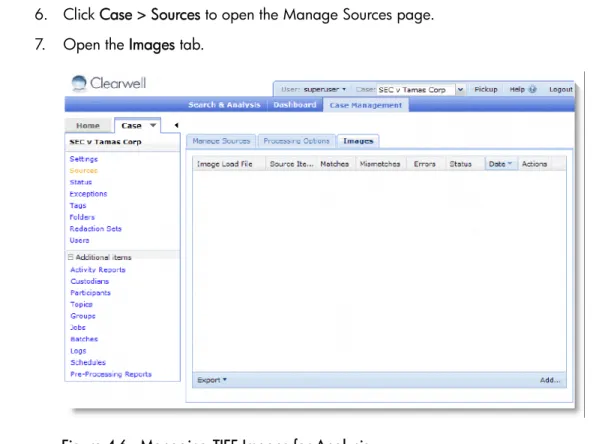Open the Manage Sources tab

tap(221, 141)
